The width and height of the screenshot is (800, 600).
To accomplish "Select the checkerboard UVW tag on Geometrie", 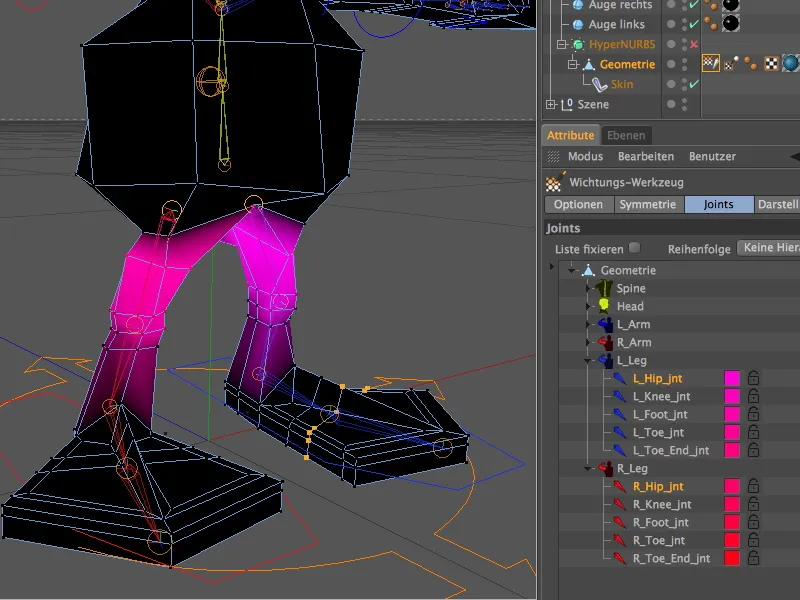I will [x=771, y=64].
